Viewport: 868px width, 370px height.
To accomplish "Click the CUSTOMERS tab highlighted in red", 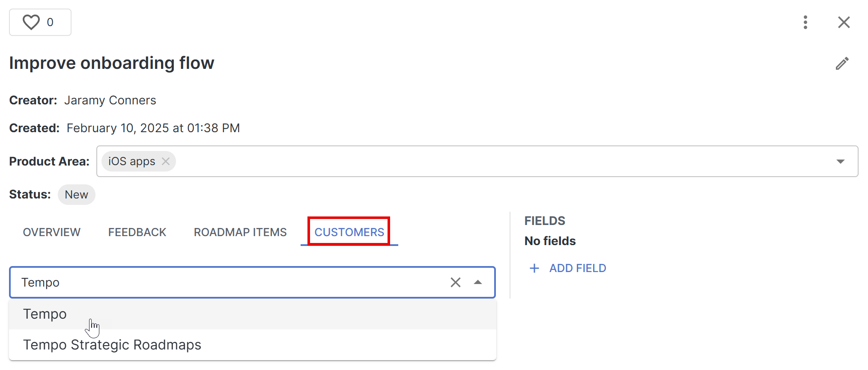I will 349,232.
